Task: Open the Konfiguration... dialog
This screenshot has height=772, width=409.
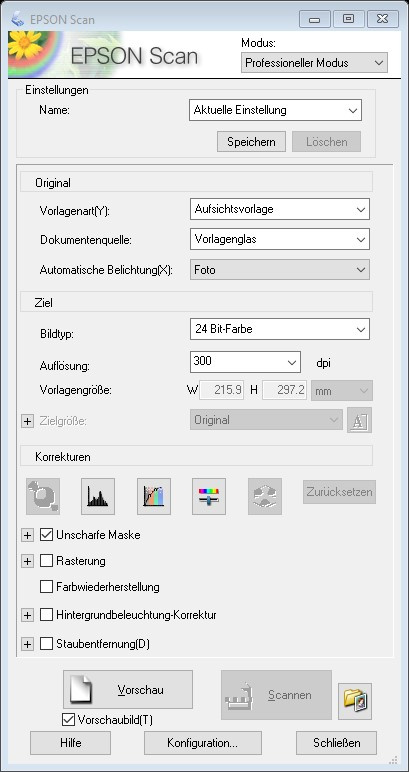Action: [202, 743]
